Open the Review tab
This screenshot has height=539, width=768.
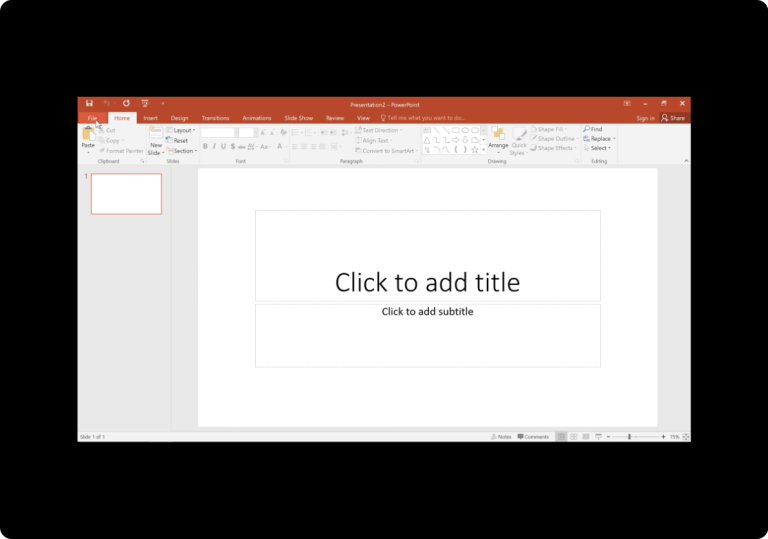(335, 118)
